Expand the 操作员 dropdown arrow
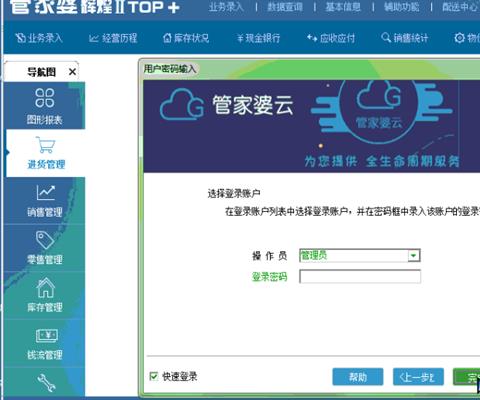The width and height of the screenshot is (480, 400). click(414, 256)
